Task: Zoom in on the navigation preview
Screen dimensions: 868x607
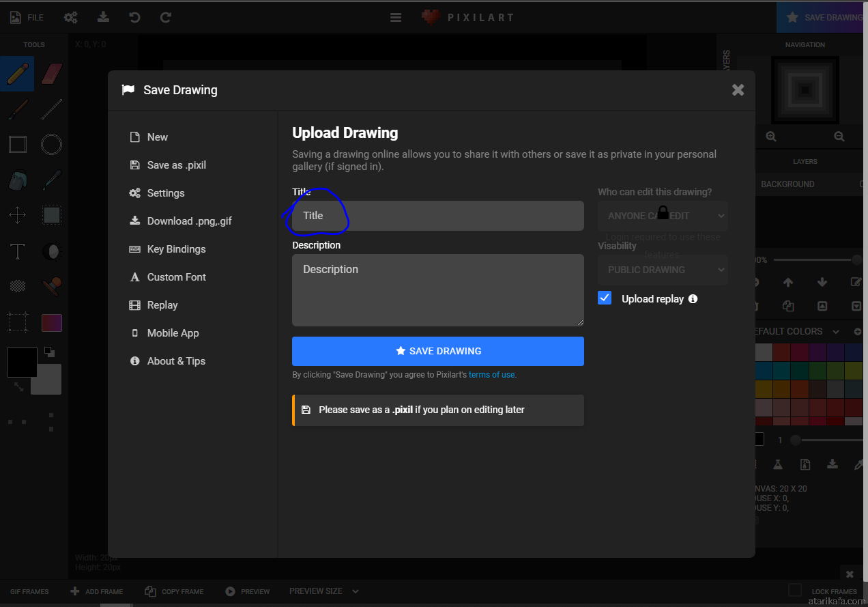Action: tap(771, 137)
